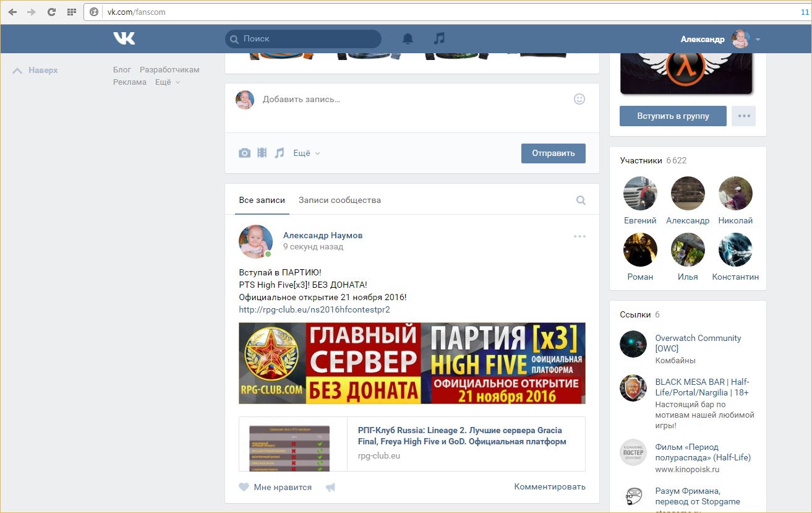
Task: Open the music note icon in header
Action: [439, 38]
